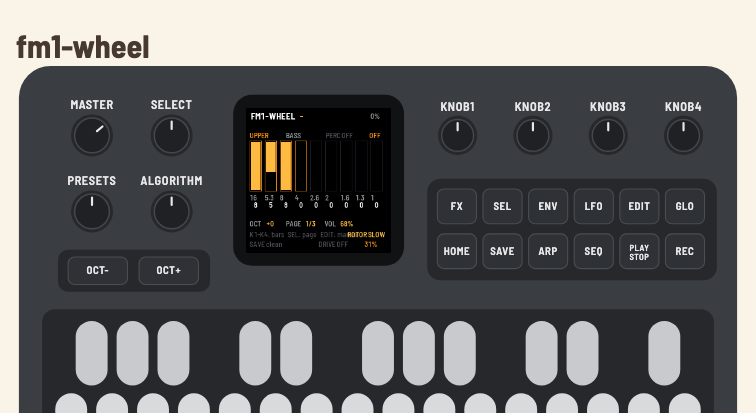Click the 16 drawbar on display
The image size is (756, 413).
(256, 166)
